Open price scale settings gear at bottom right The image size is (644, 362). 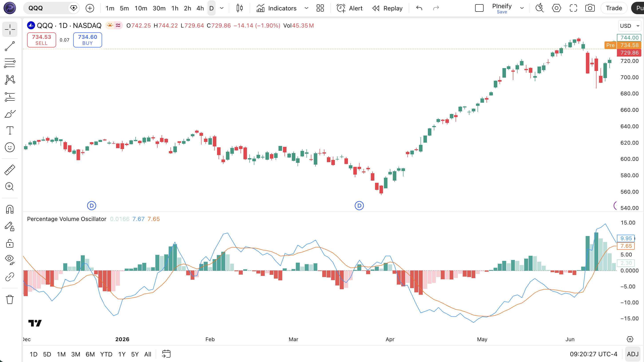[x=630, y=339]
